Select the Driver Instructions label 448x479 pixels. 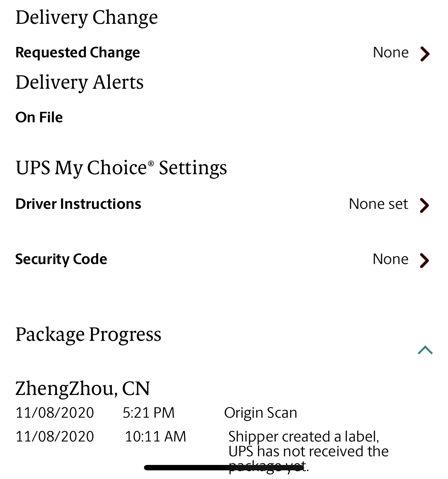coord(78,204)
